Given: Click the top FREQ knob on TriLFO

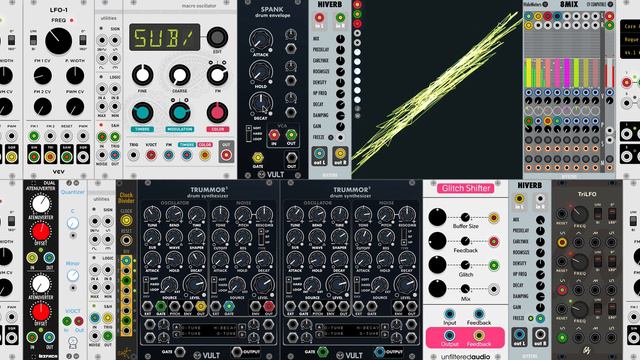Looking at the screenshot, I should pyautogui.click(x=579, y=214).
